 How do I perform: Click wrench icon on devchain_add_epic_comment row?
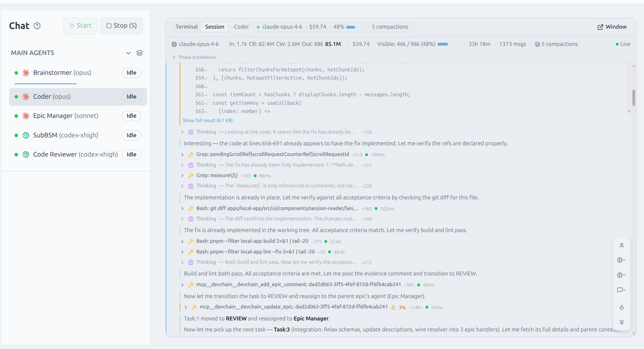tap(191, 285)
